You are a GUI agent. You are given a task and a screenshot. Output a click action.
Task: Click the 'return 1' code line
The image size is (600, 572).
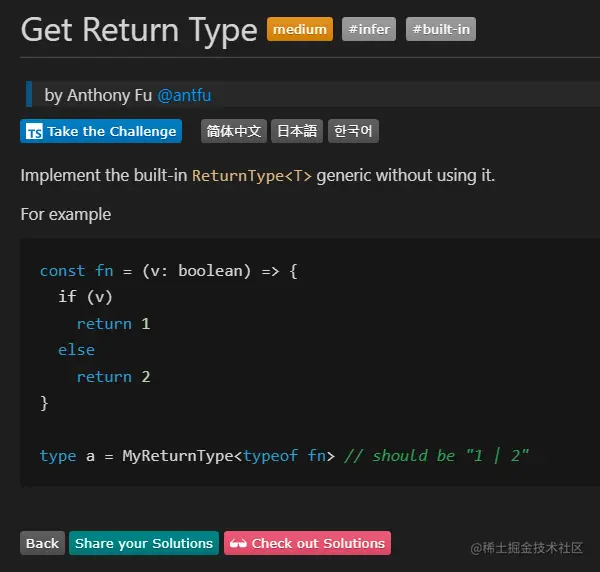tap(113, 324)
